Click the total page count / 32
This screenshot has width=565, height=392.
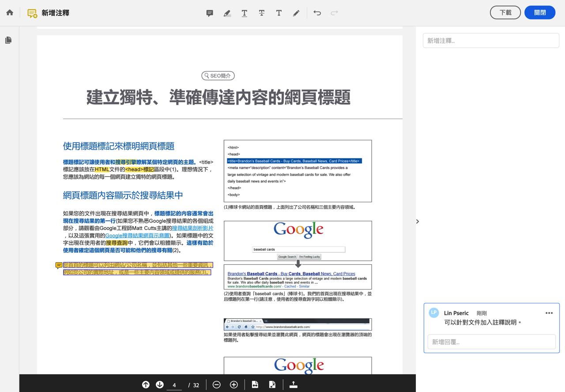[x=194, y=385]
